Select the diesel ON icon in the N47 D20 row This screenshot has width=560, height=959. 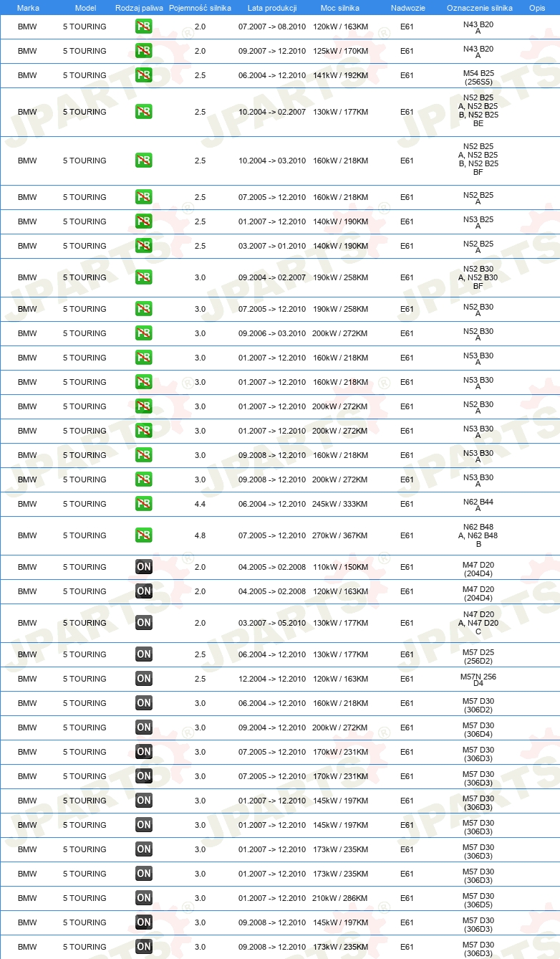coord(144,623)
